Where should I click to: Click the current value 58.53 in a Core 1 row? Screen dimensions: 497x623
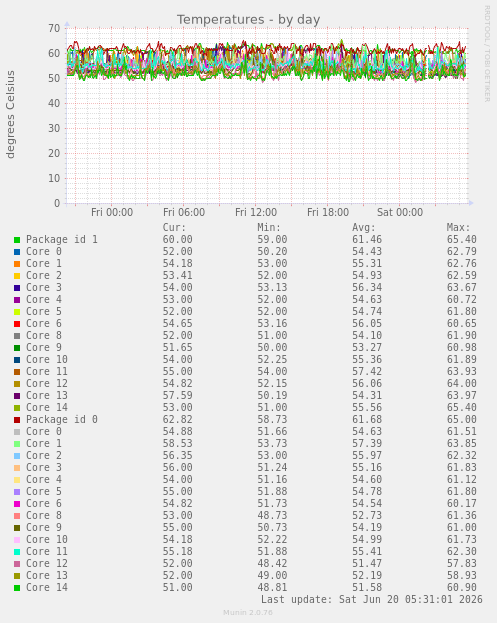[x=178, y=444]
